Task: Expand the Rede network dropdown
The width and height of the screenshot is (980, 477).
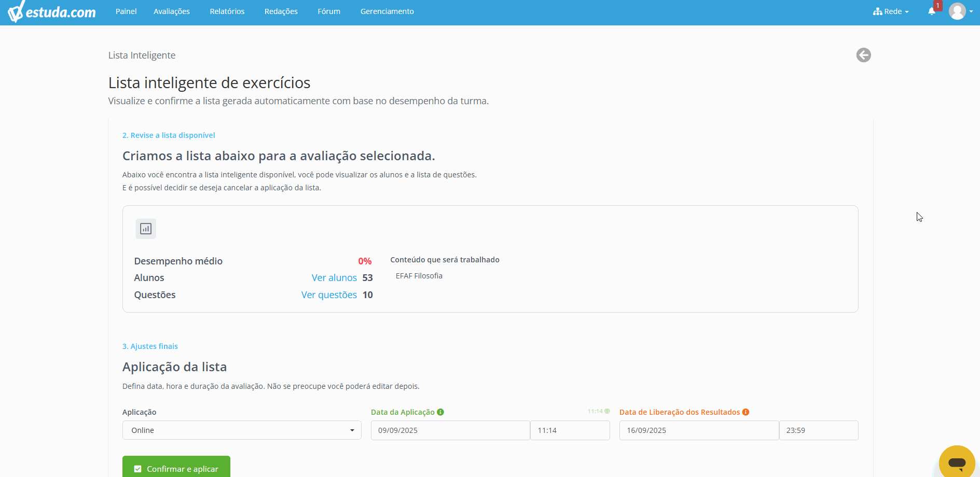Action: (891, 11)
